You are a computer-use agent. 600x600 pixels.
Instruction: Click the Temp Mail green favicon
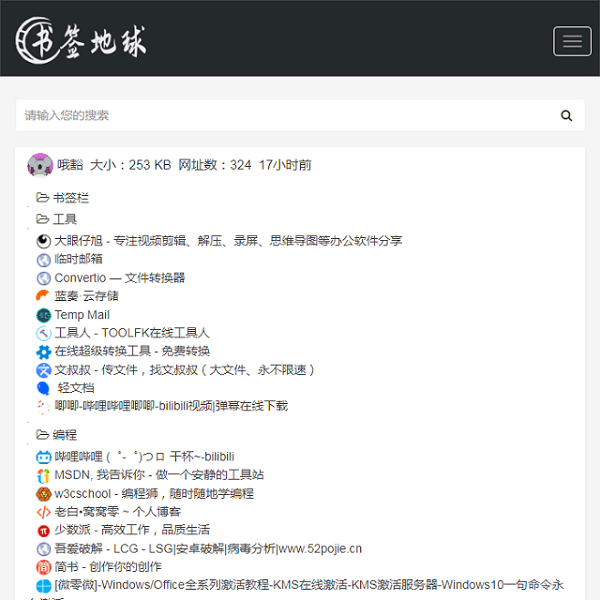(44, 315)
